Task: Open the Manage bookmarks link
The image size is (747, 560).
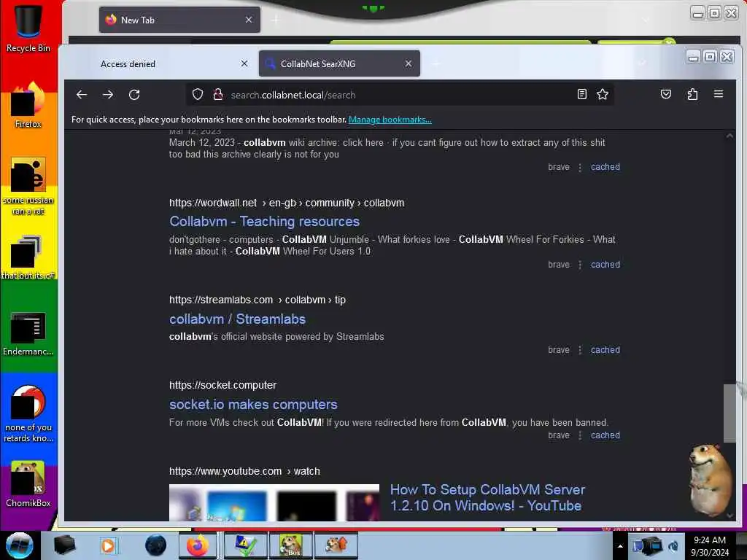Action: coord(390,120)
